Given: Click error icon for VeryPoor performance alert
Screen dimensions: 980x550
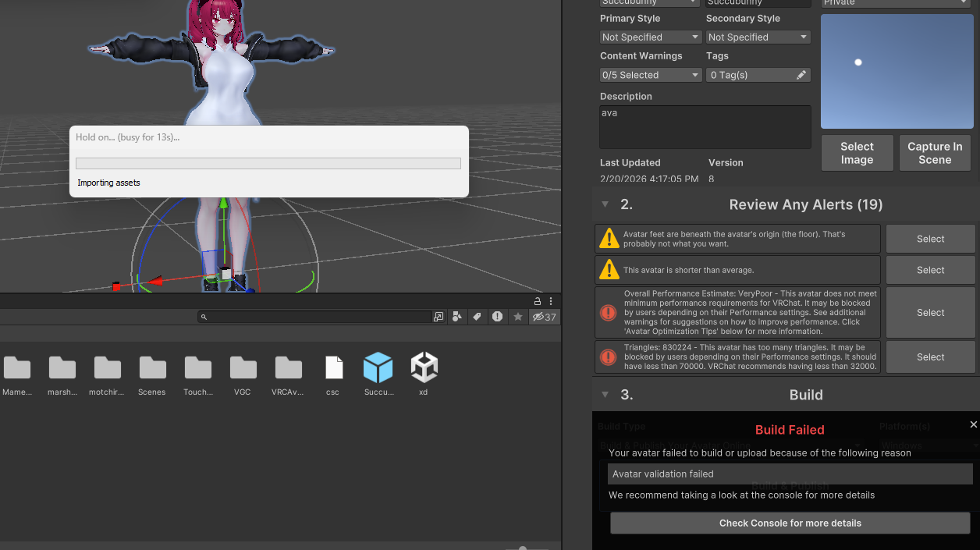Looking at the screenshot, I should pyautogui.click(x=609, y=313).
